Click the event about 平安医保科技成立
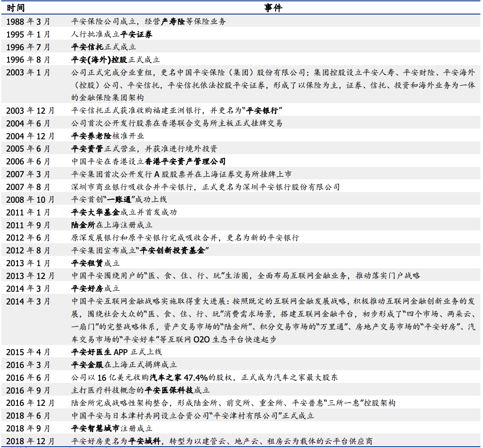The height and width of the screenshot is (448, 483). point(140,391)
